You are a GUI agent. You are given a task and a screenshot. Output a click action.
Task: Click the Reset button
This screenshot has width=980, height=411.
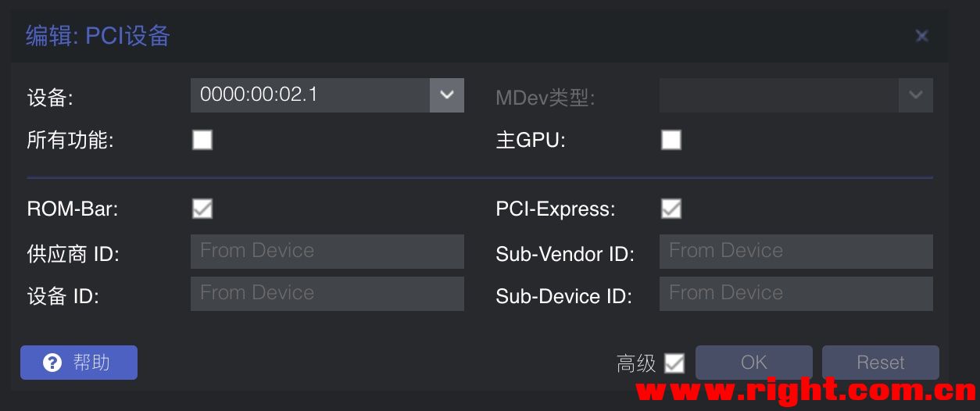pyautogui.click(x=881, y=363)
